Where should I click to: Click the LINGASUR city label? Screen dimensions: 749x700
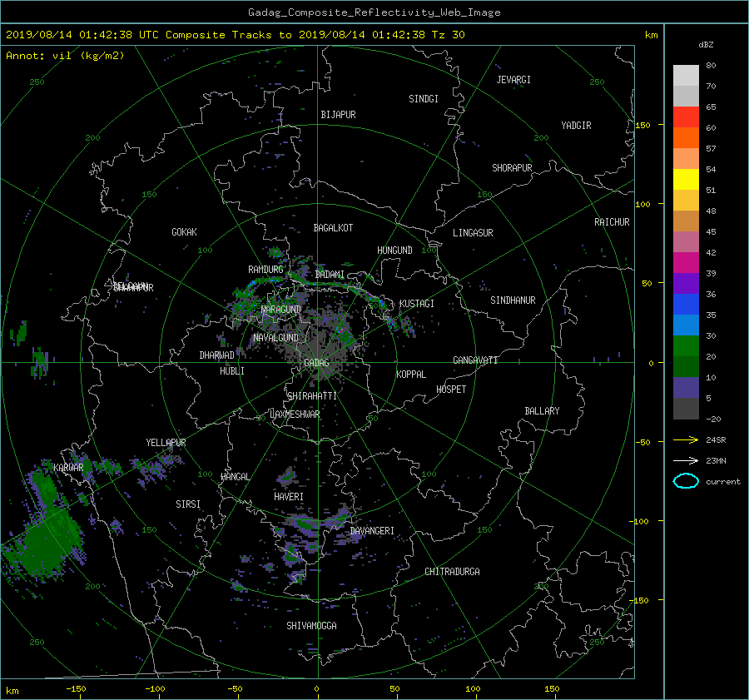[473, 233]
